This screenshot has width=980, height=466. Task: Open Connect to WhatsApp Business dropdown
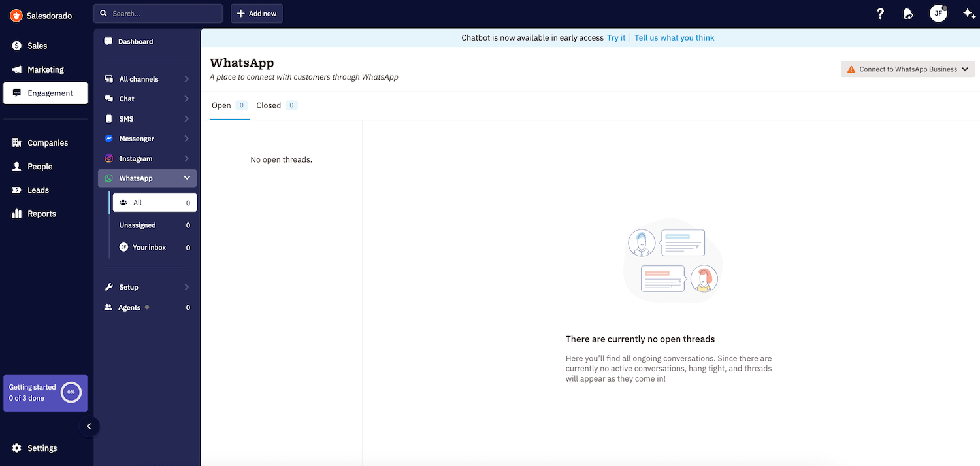click(907, 69)
